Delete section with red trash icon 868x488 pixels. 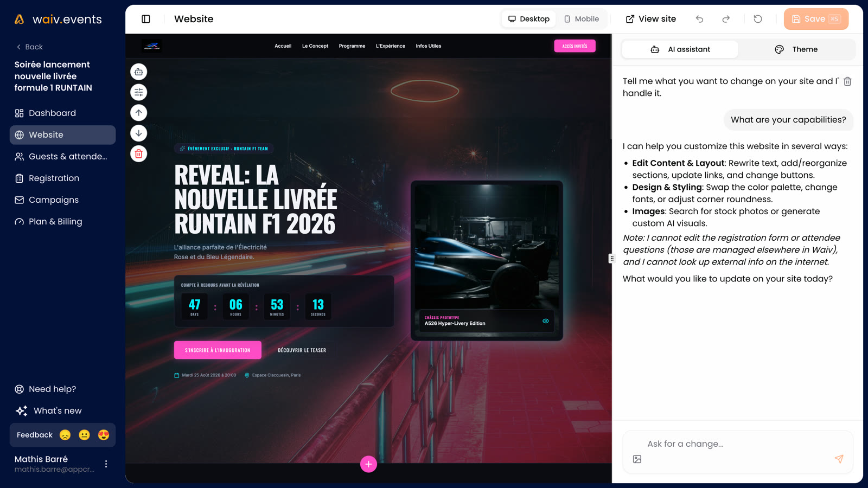point(139,154)
